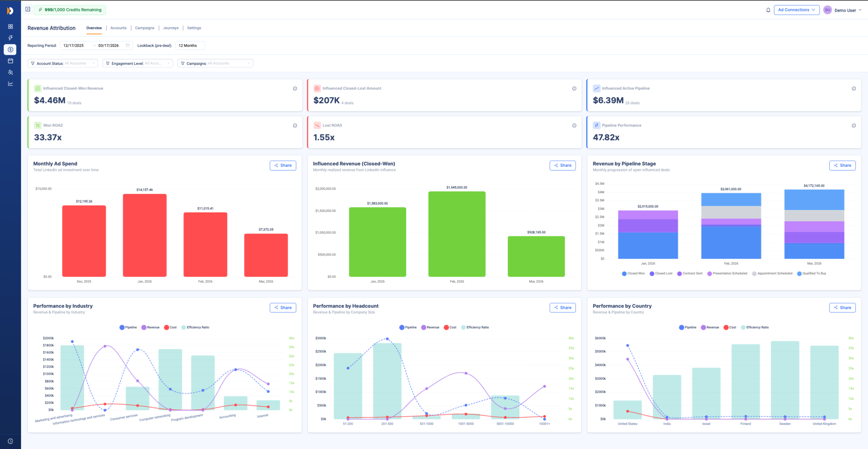868x449 pixels.
Task: Toggle Pipeline series in Performance by Industry
Action: 128,327
